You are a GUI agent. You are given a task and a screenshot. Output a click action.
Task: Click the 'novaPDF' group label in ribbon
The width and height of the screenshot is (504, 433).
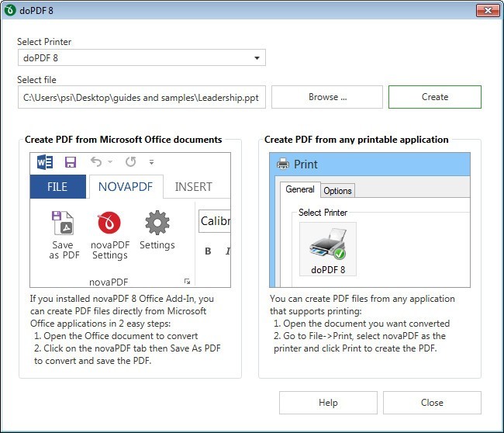click(109, 282)
